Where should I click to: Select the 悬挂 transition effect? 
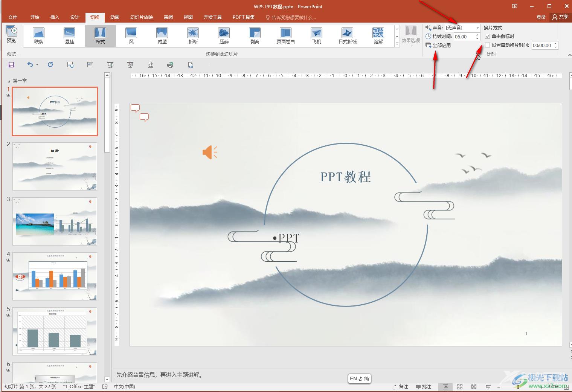tap(70, 36)
